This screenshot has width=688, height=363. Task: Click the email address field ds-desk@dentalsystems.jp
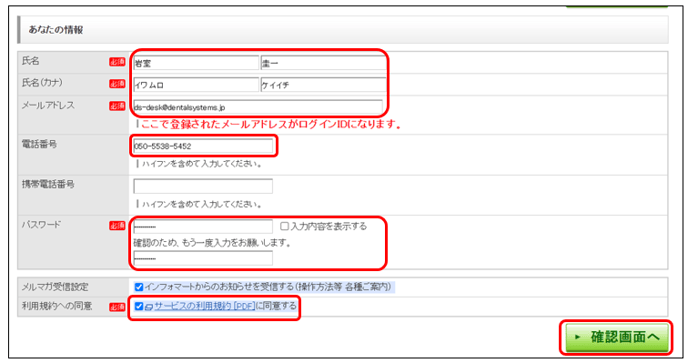pos(258,107)
